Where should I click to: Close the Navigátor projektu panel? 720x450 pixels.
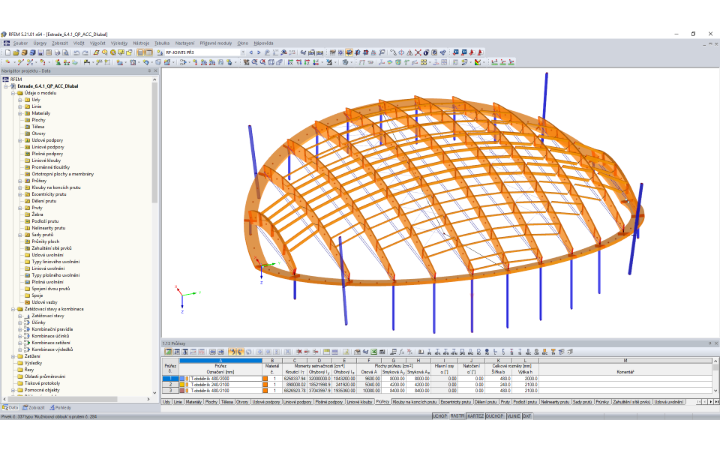[156, 71]
